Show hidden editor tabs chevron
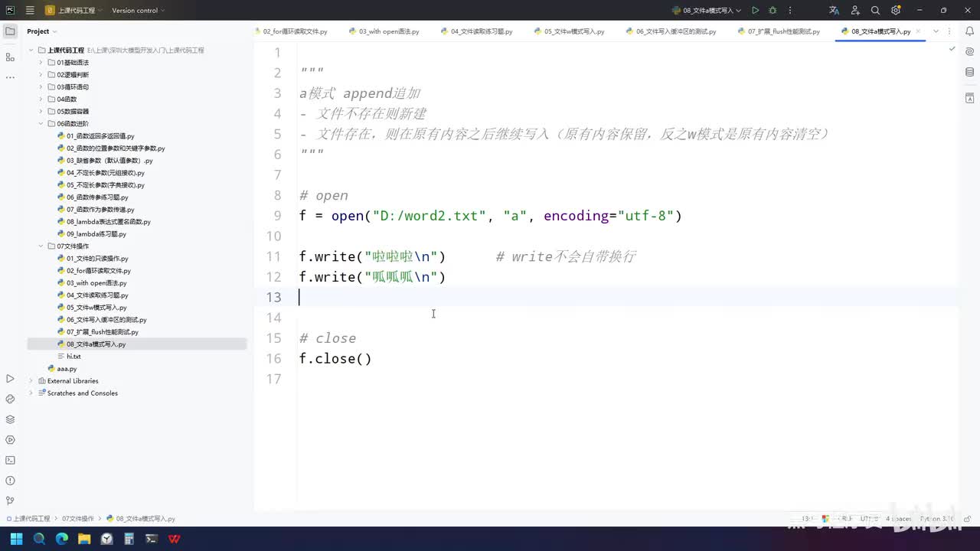The height and width of the screenshot is (551, 980). [935, 31]
